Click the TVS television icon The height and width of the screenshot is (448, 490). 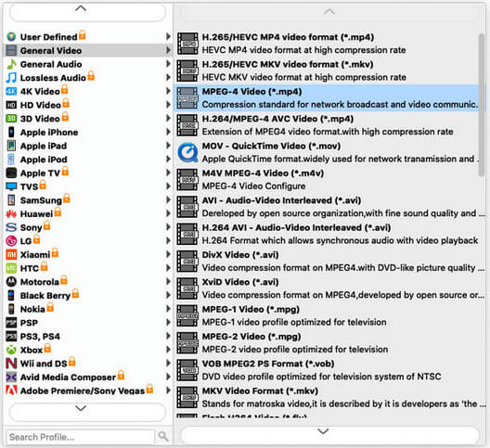[11, 186]
